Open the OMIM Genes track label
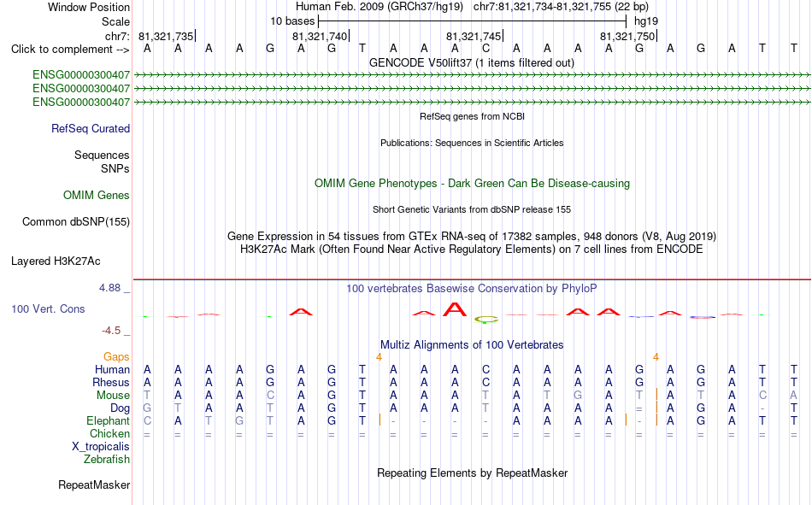 96,196
